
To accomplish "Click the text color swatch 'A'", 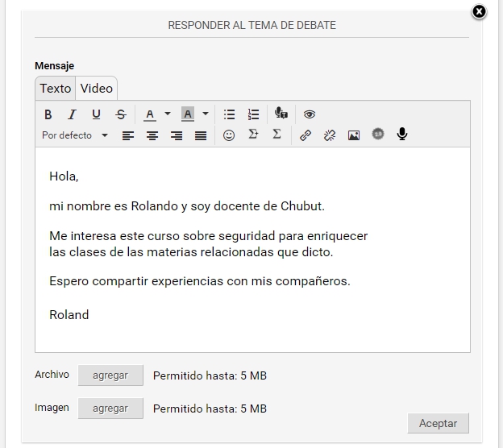I will [x=149, y=114].
